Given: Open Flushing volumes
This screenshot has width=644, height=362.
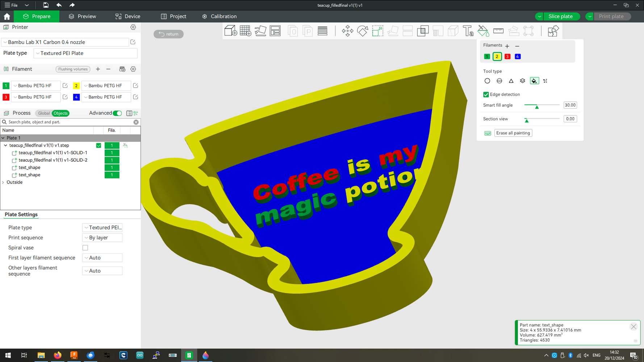Looking at the screenshot, I should [73, 69].
